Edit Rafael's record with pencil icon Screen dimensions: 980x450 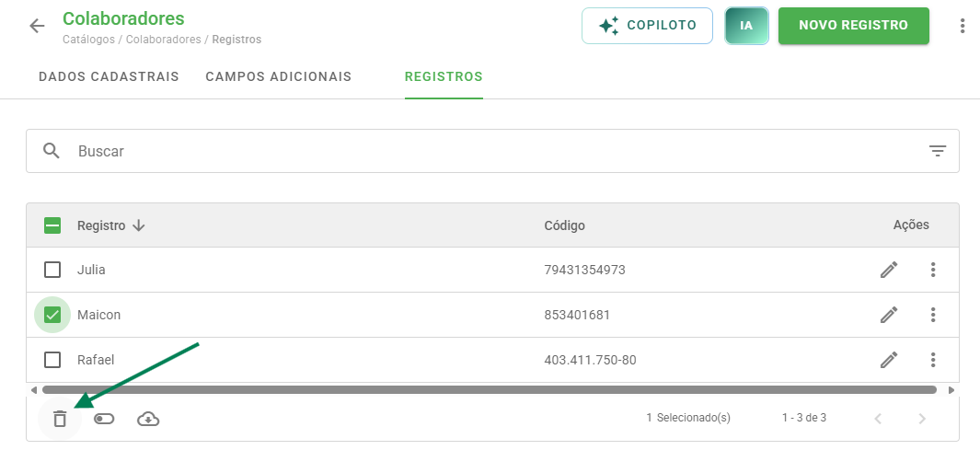[889, 360]
